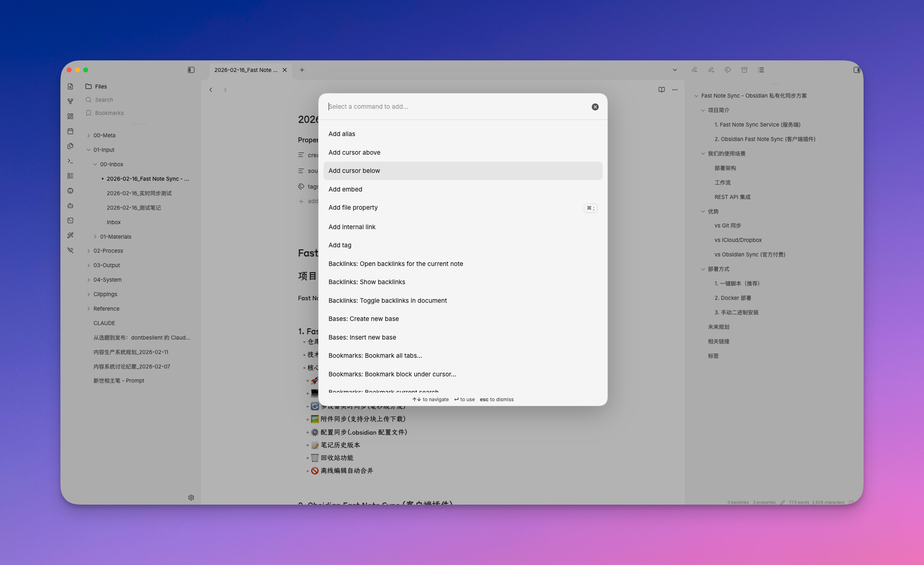The width and height of the screenshot is (924, 565).
Task: Clear the command search with X button
Action: (x=595, y=107)
